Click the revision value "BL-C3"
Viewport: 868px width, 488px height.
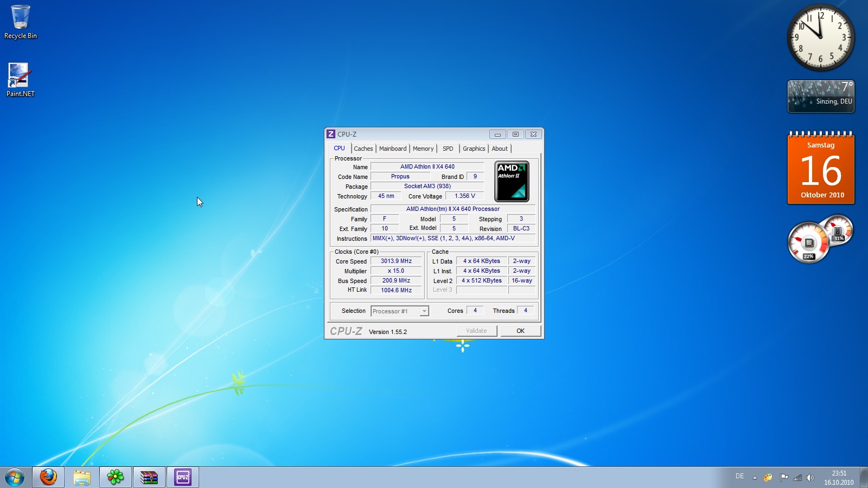(x=521, y=228)
